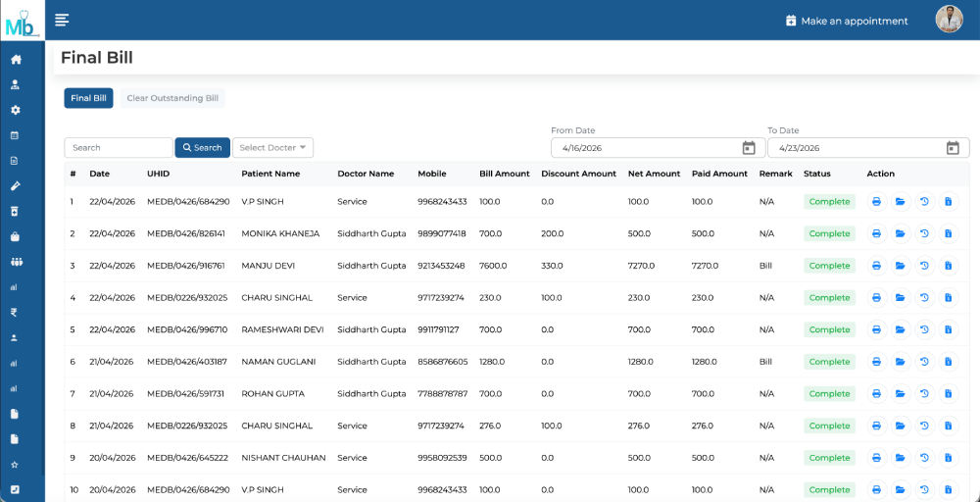Viewport: 980px width, 502px height.
Task: Open the people group icon in the sidebar
Action: 16,262
